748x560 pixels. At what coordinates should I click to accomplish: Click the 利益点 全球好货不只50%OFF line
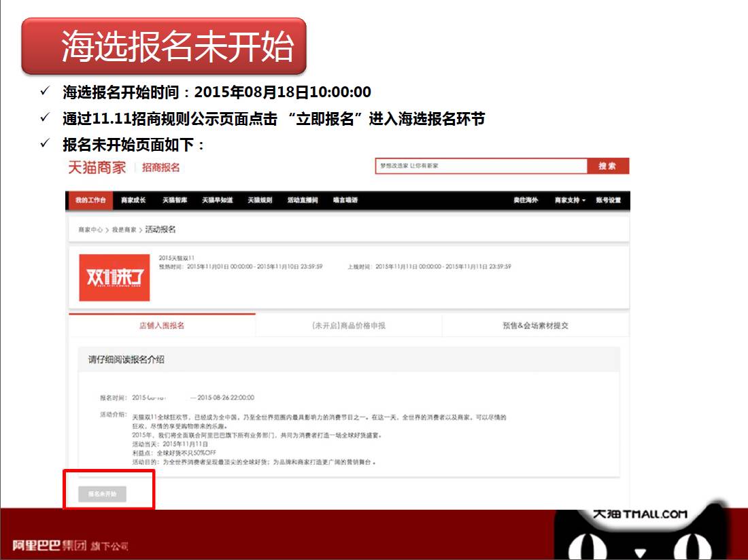(174, 453)
